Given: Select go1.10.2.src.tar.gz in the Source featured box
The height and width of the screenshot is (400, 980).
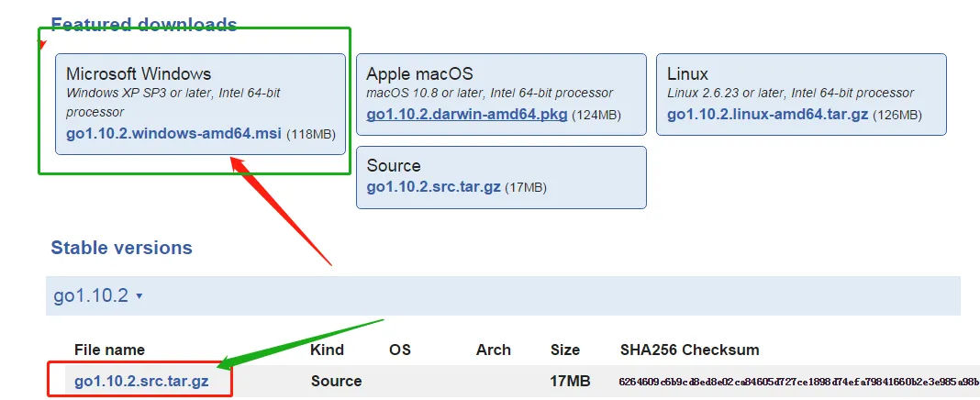Looking at the screenshot, I should [x=434, y=187].
